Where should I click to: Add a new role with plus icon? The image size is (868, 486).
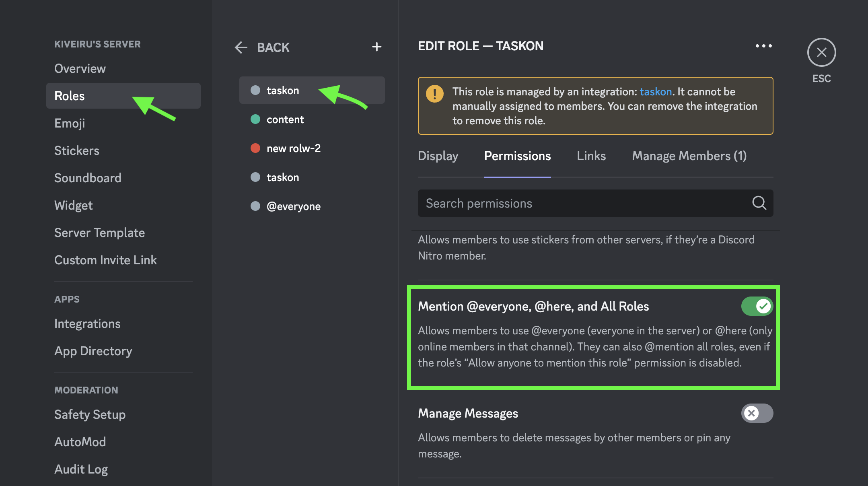click(376, 47)
